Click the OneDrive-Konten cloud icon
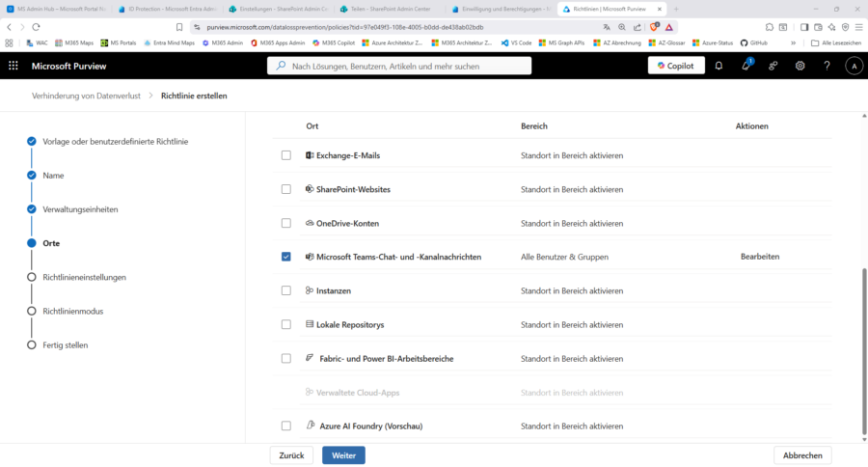 [x=310, y=223]
